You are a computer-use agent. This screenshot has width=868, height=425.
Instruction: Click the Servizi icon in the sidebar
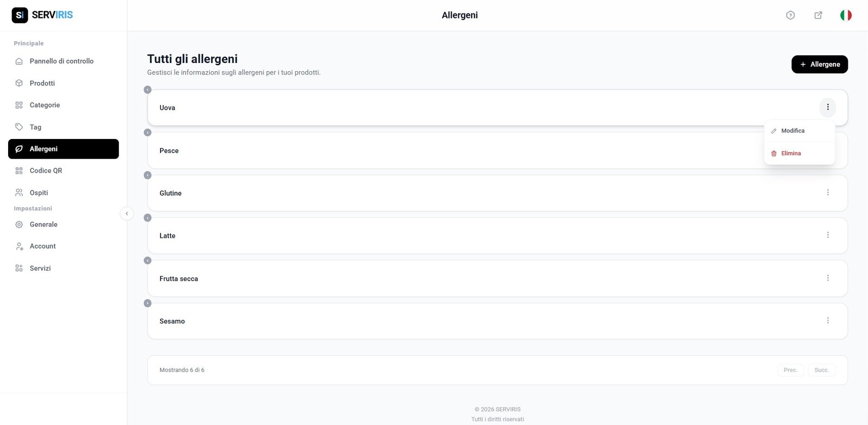point(19,268)
